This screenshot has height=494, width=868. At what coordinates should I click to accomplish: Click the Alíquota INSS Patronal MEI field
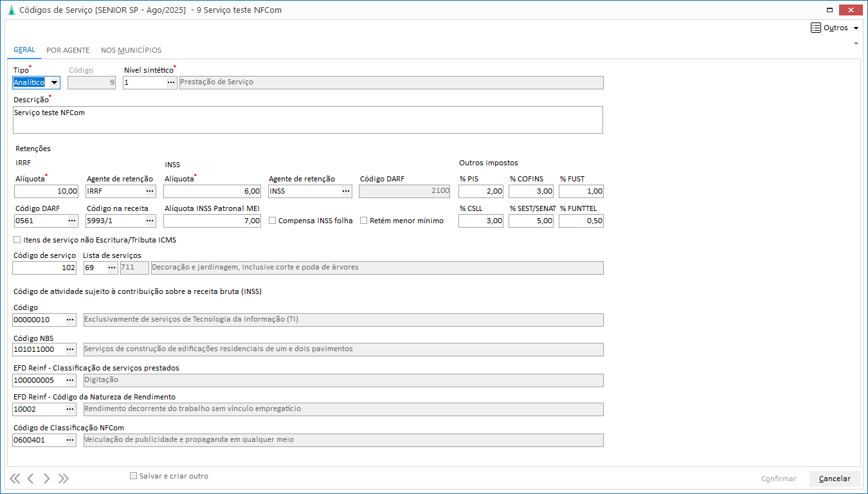click(212, 221)
